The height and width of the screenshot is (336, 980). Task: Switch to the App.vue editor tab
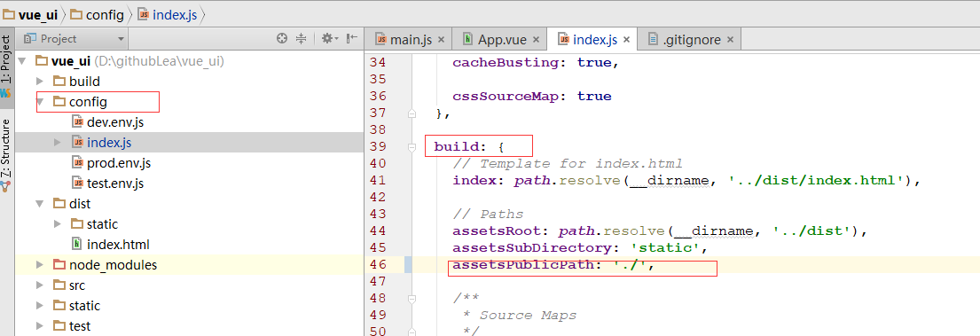[x=501, y=39]
